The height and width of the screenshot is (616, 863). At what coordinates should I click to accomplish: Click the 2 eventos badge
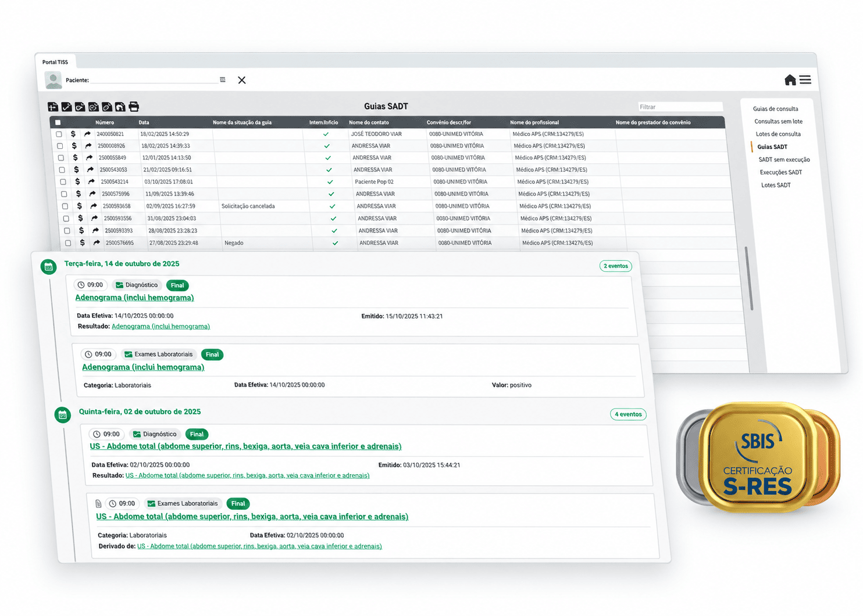616,266
